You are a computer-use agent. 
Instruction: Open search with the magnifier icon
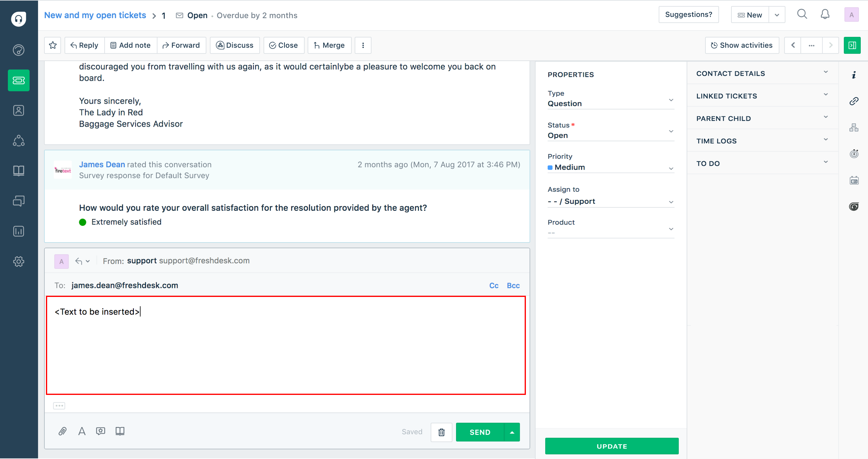(x=802, y=14)
